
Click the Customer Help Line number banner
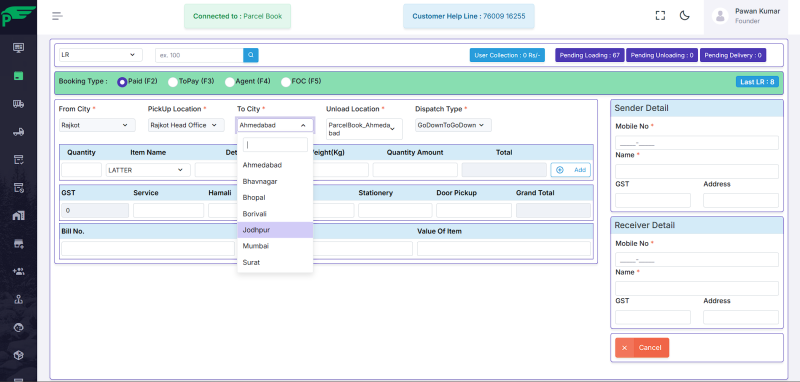click(468, 16)
